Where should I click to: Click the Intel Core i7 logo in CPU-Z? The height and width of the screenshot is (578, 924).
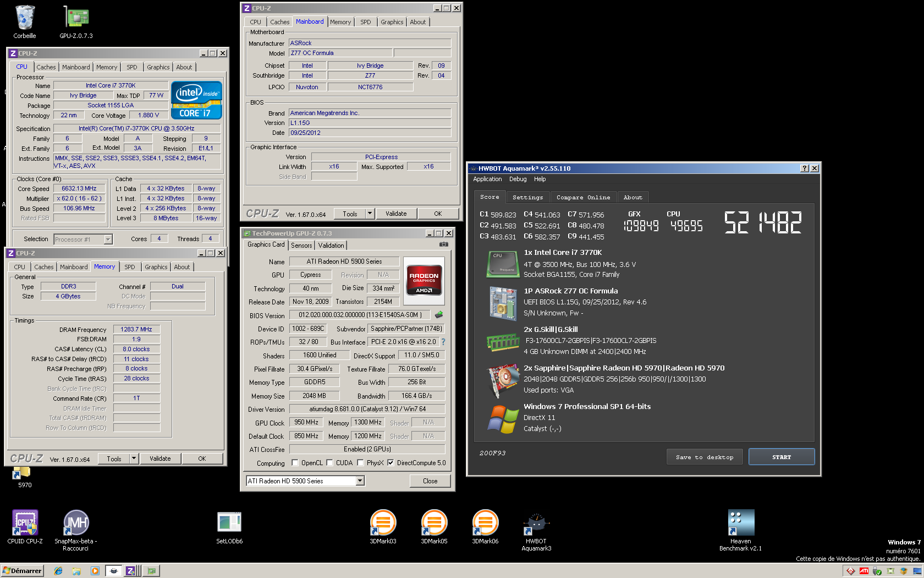point(196,100)
